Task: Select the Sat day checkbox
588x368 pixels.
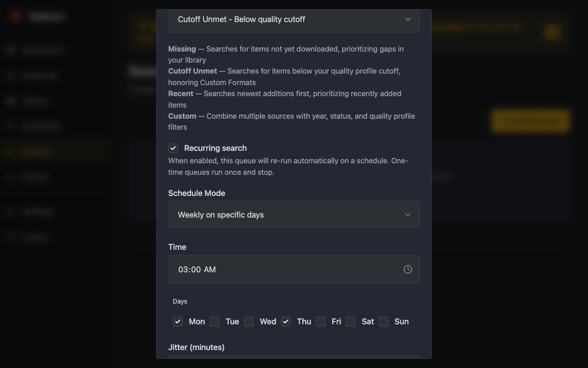Action: pyautogui.click(x=351, y=322)
